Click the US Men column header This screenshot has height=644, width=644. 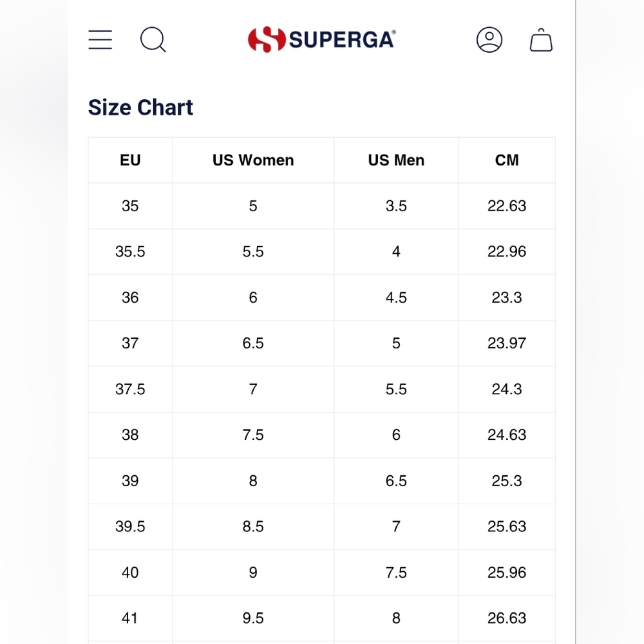[x=396, y=160]
